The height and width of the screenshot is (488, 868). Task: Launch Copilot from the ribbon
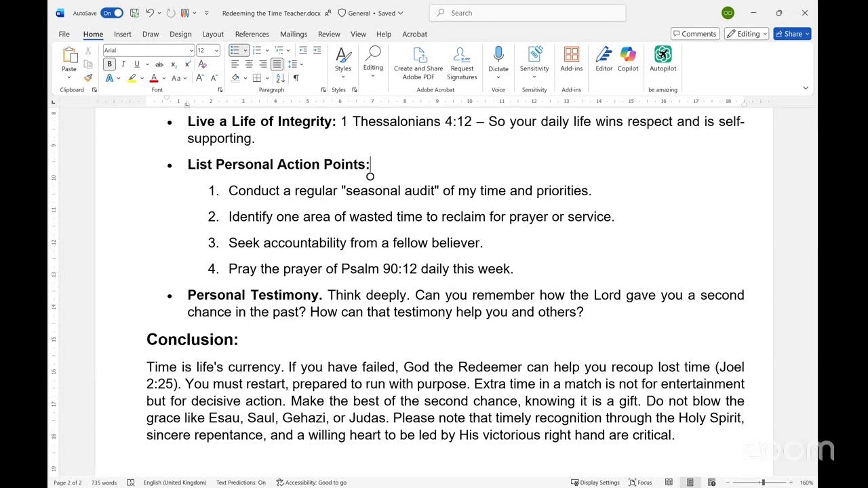[628, 59]
